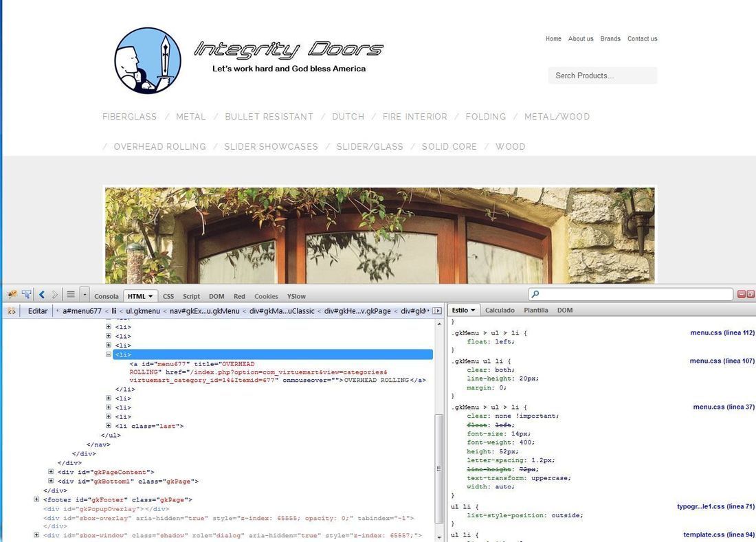Open the FIRE INTERIOR category
The width and height of the screenshot is (756, 542).
(414, 117)
